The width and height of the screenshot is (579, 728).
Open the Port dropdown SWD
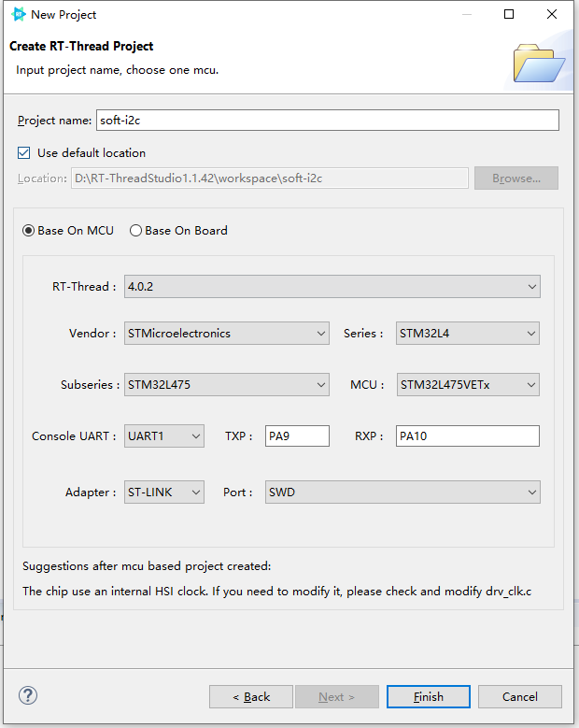pos(402,492)
